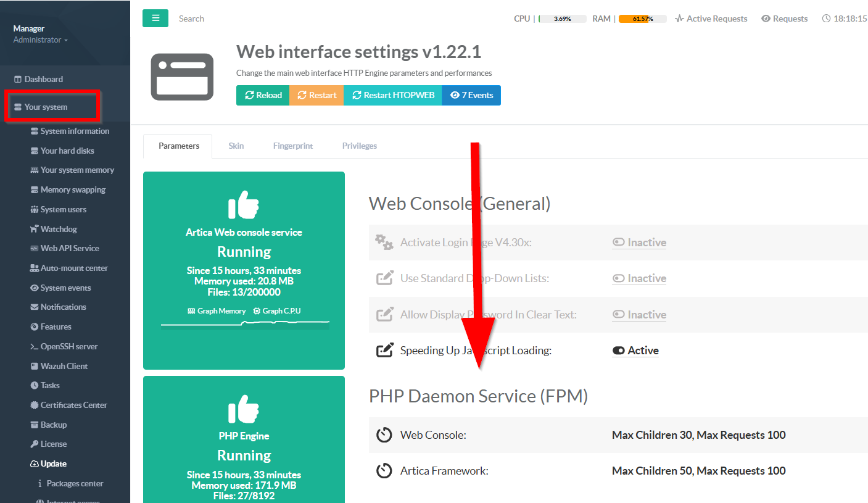Open Your hard disks in the sidebar

67,151
